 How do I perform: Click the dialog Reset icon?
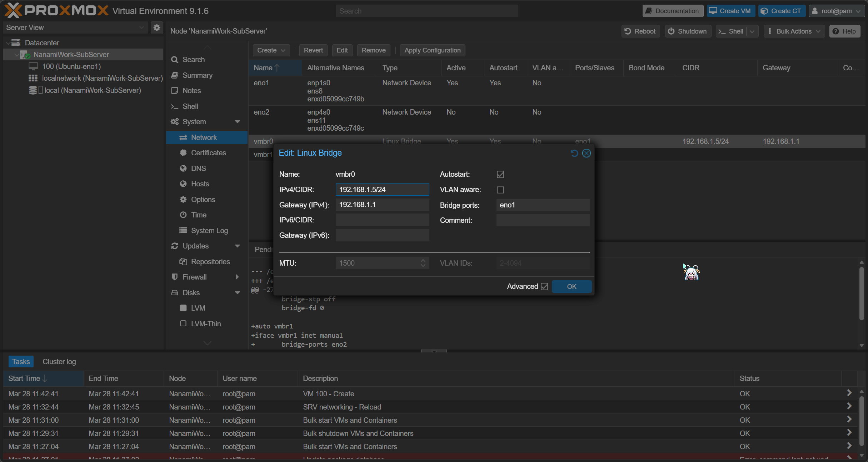574,153
